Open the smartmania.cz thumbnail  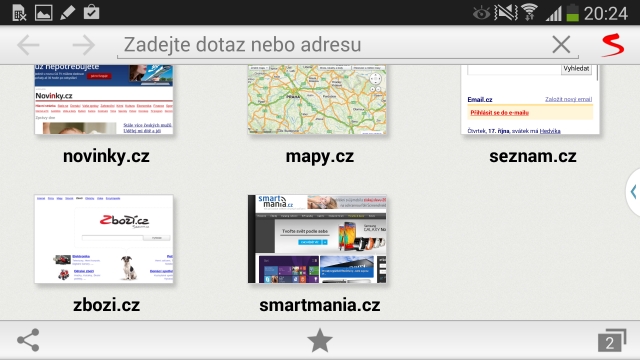[x=317, y=239]
